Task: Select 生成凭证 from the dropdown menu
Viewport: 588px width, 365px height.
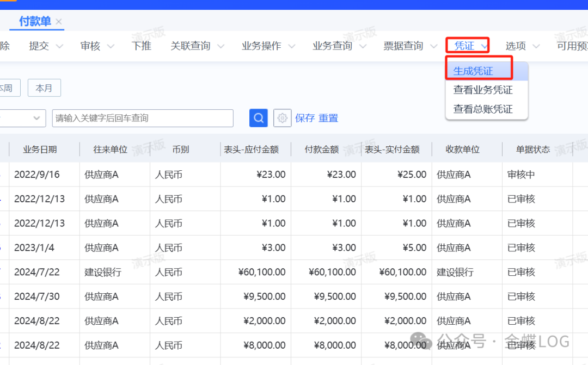Action: click(x=473, y=71)
